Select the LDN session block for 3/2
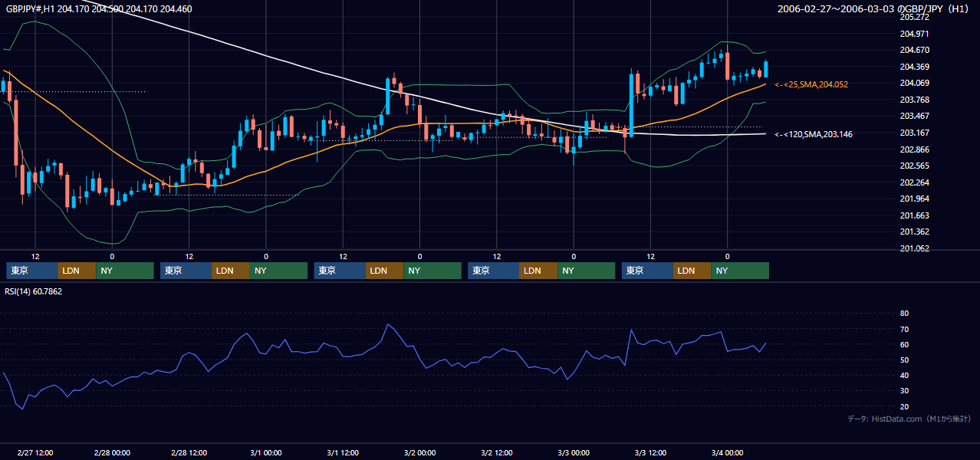This screenshot has width=980, height=460. pos(539,271)
